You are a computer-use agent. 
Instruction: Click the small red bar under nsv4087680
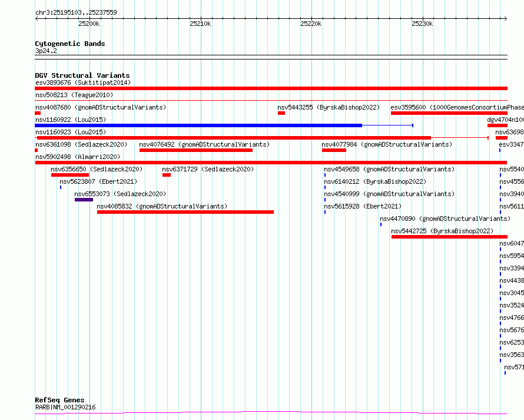[x=38, y=113]
